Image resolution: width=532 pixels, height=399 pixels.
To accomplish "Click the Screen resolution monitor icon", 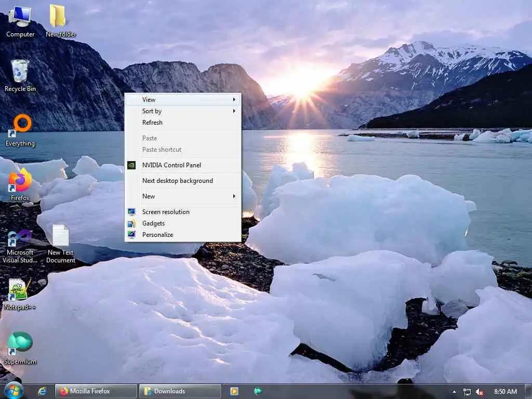I will (x=131, y=212).
